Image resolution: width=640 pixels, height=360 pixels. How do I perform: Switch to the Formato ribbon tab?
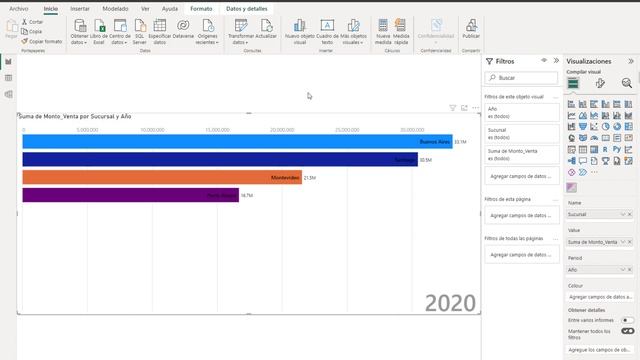point(201,9)
